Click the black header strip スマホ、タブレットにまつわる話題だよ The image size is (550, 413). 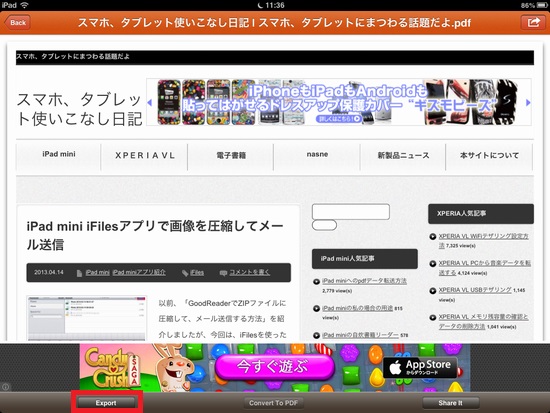point(275,57)
